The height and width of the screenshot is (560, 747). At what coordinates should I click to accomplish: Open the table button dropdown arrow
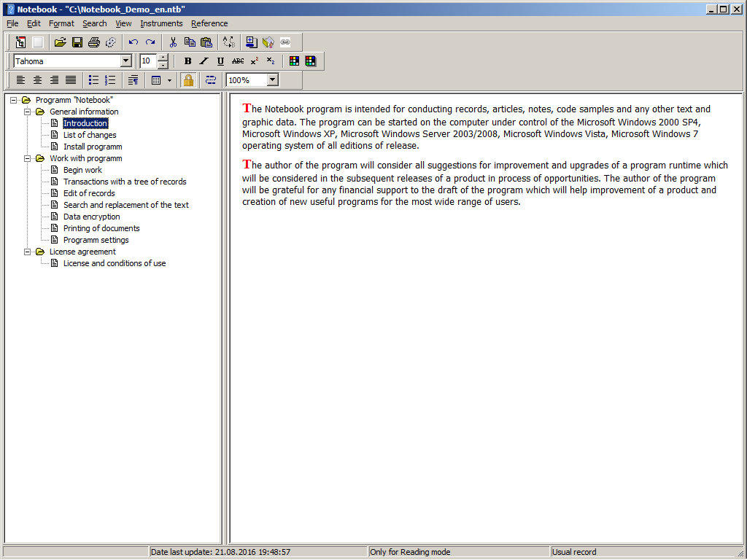[169, 80]
